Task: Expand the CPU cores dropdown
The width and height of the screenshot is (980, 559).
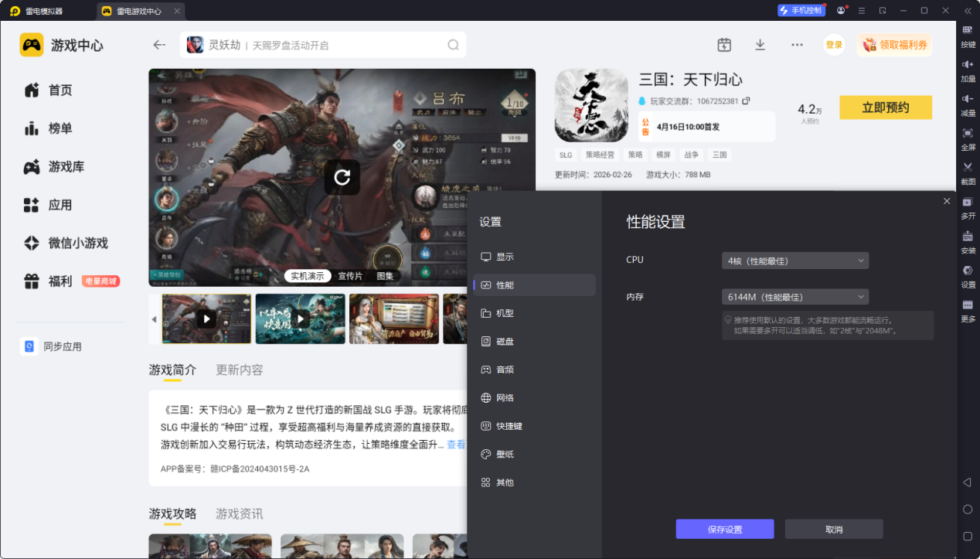Action: coord(794,261)
